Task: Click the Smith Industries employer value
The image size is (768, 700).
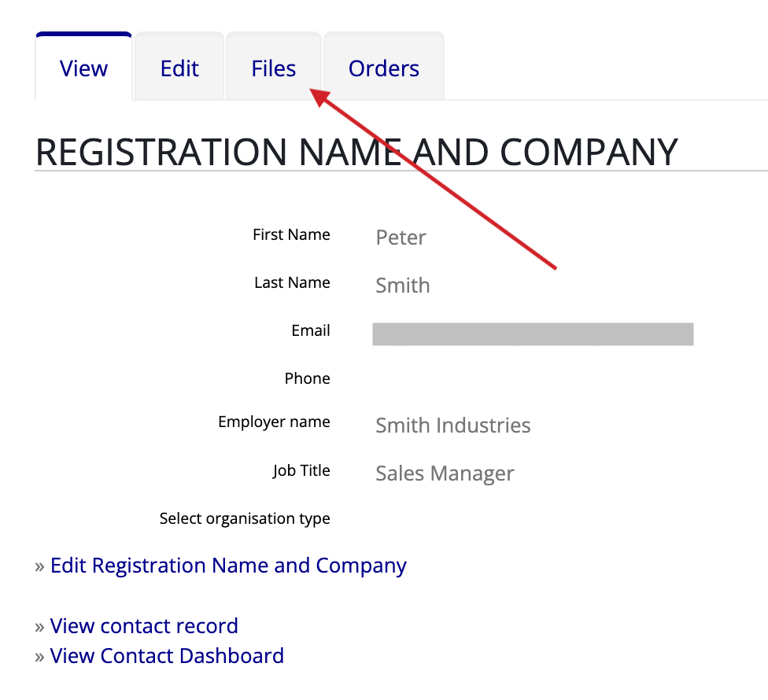Action: [453, 426]
